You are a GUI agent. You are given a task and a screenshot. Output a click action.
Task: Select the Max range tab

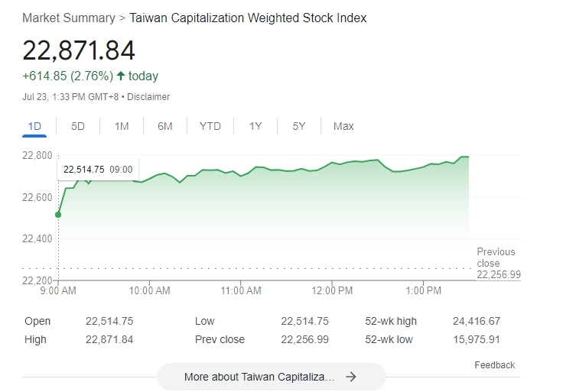point(343,126)
